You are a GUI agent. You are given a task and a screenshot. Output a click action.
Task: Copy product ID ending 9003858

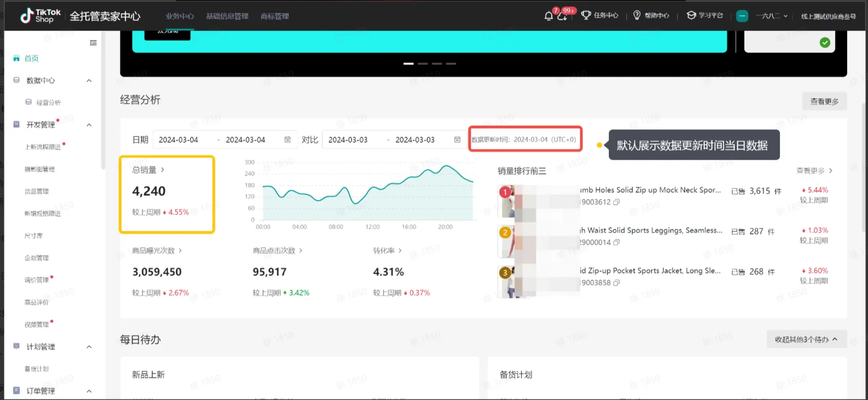(x=617, y=282)
